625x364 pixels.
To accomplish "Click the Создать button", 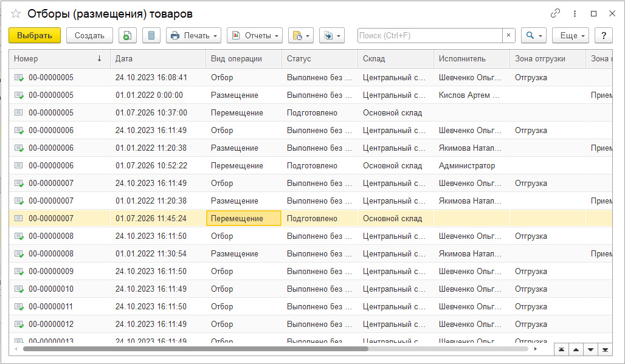I will (x=89, y=35).
